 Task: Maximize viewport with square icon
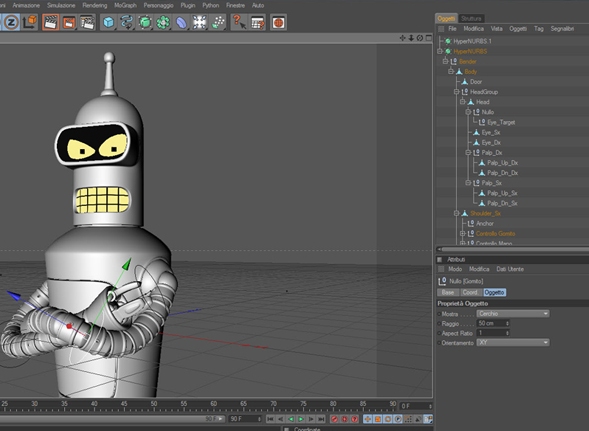point(429,38)
